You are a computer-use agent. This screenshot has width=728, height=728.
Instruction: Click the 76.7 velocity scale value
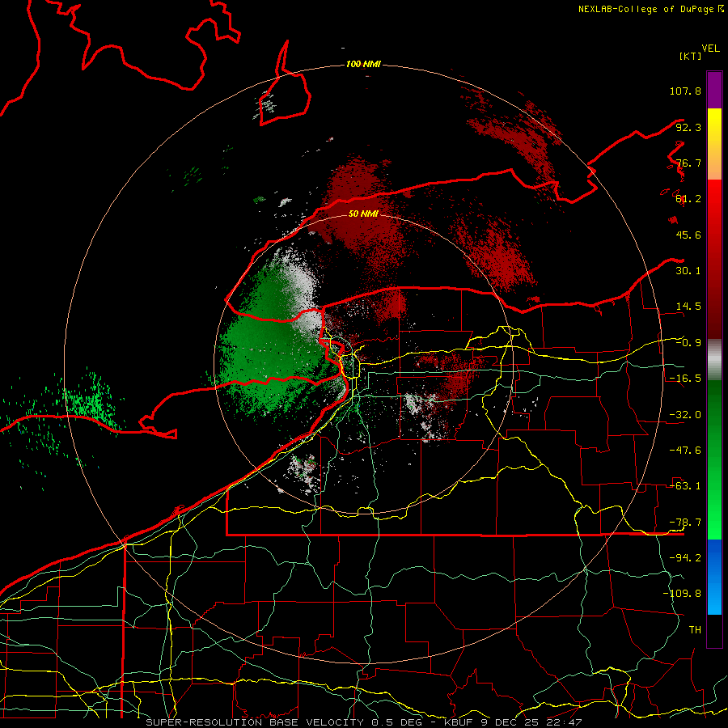pos(688,163)
